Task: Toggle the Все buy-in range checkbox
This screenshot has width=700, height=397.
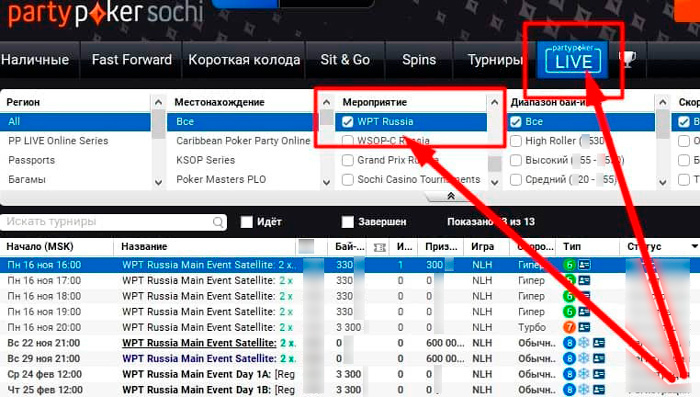Action: point(516,121)
